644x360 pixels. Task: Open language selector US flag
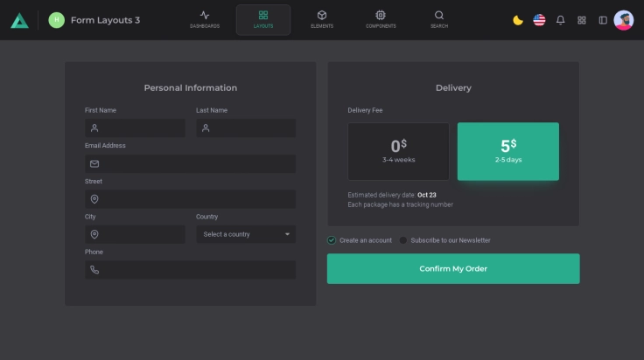(539, 20)
